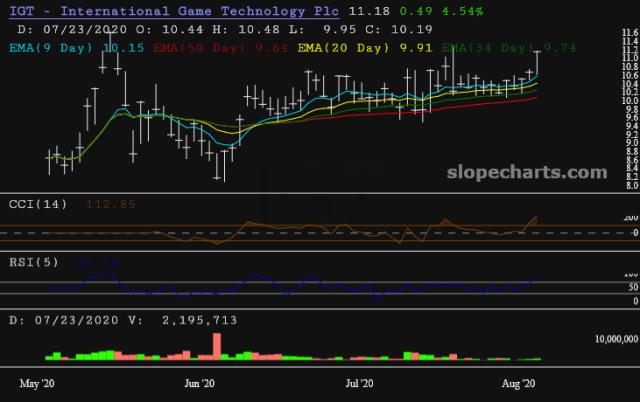Click the CCI value 112.85
The width and height of the screenshot is (640, 402).
tap(110, 204)
